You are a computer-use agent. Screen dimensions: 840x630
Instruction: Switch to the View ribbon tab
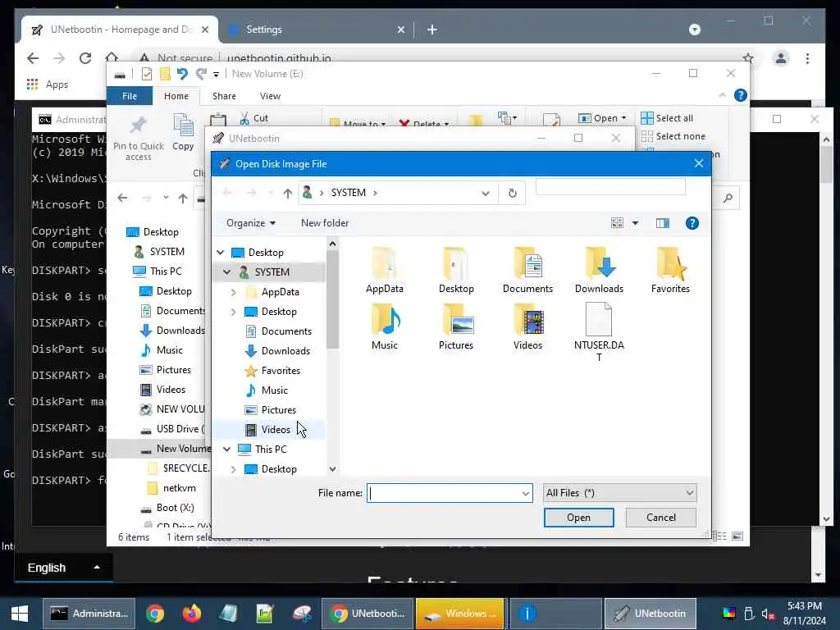tap(270, 96)
